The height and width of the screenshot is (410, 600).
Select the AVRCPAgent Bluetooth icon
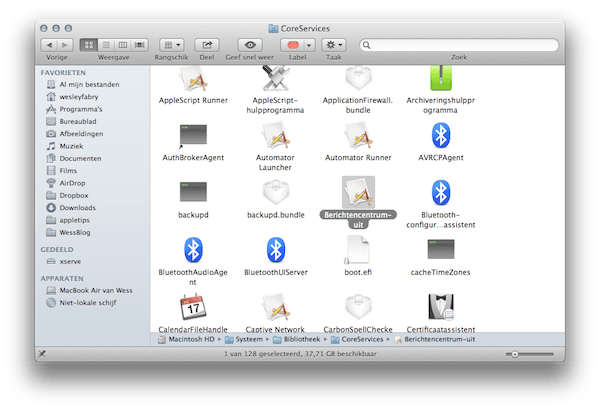(x=441, y=135)
